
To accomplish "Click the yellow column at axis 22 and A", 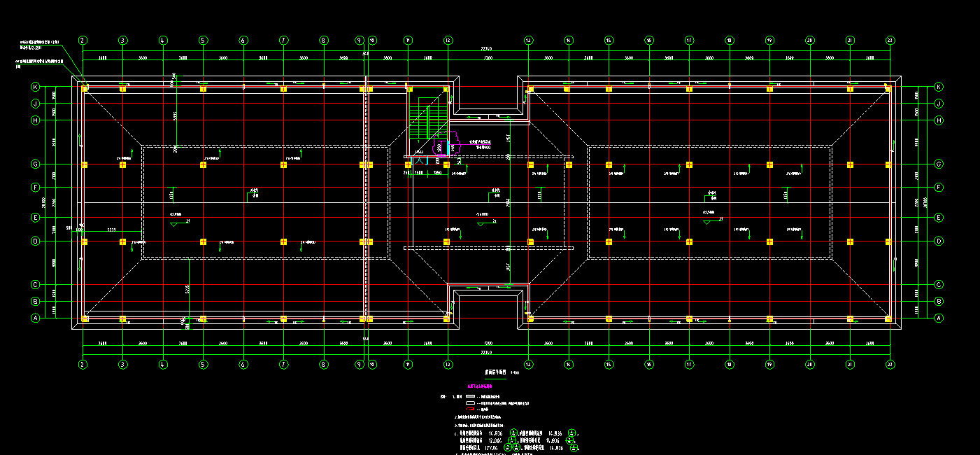I will tap(888, 319).
